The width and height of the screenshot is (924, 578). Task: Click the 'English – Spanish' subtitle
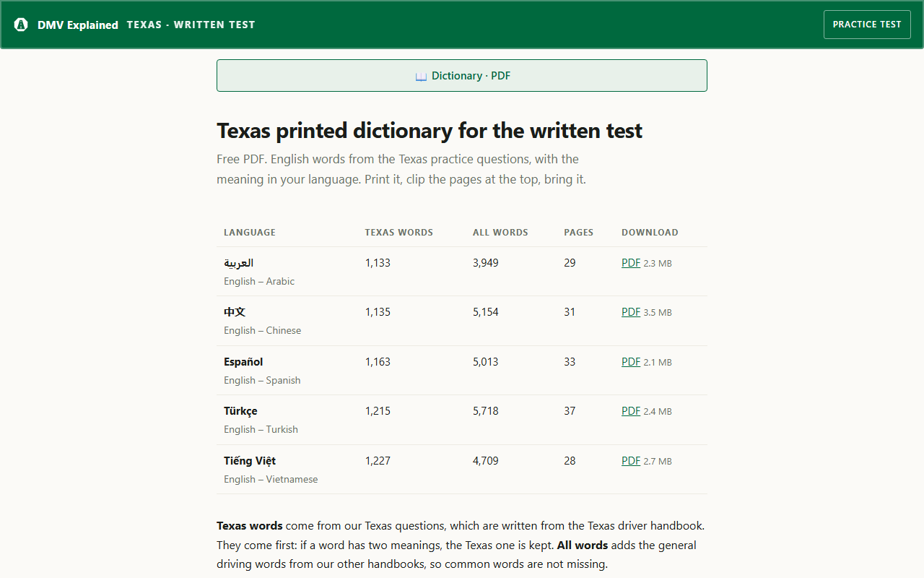coord(262,380)
